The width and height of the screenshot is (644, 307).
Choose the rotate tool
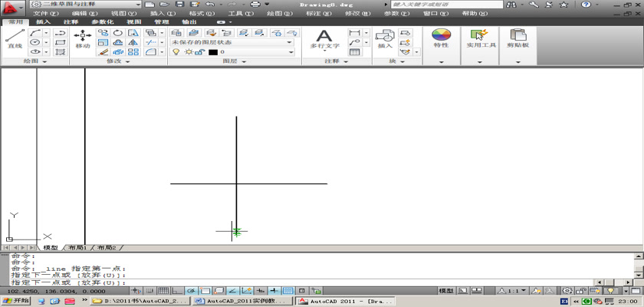118,33
